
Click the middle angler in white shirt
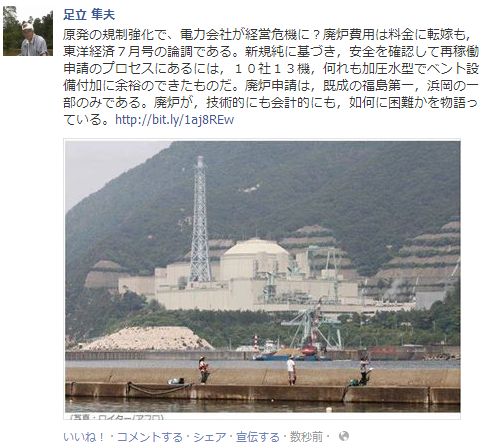[x=292, y=370]
